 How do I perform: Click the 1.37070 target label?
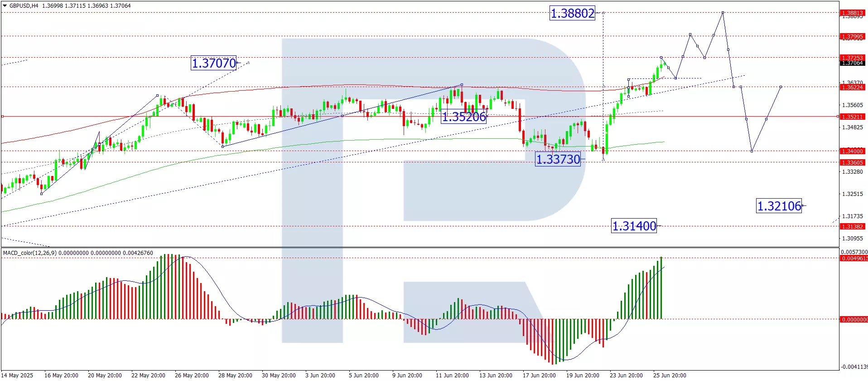point(214,63)
